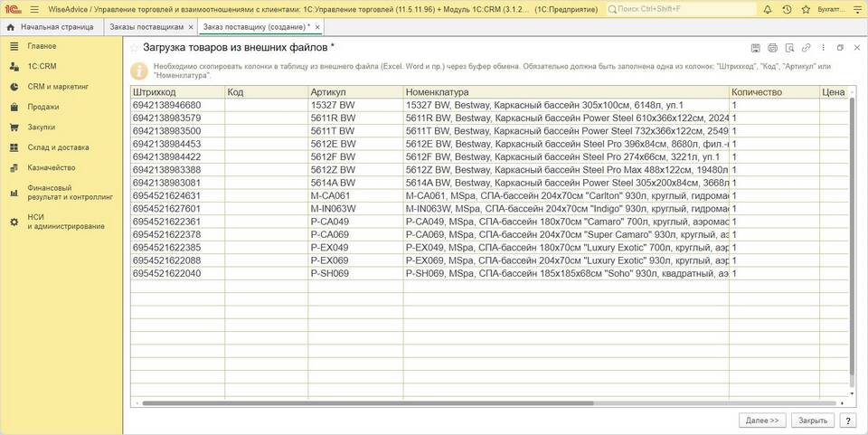The width and height of the screenshot is (868, 435).
Task: Click the search field Поиск Ctrl+Shift+F
Action: click(x=681, y=9)
